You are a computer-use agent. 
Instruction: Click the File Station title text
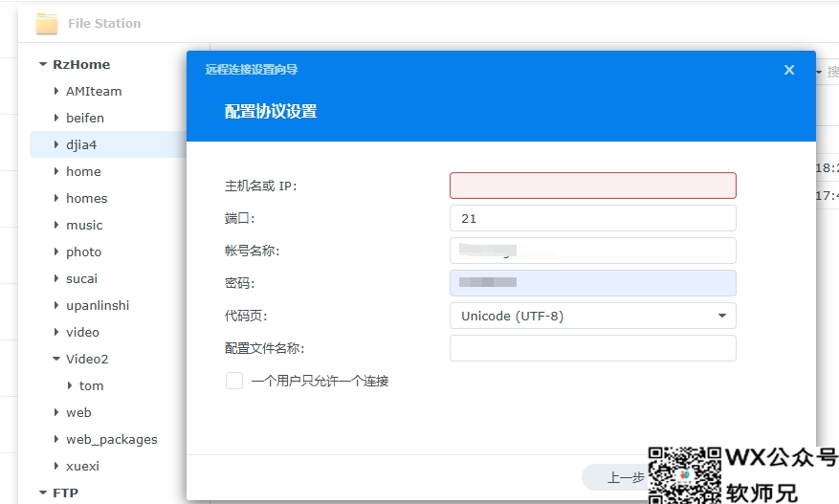(104, 24)
